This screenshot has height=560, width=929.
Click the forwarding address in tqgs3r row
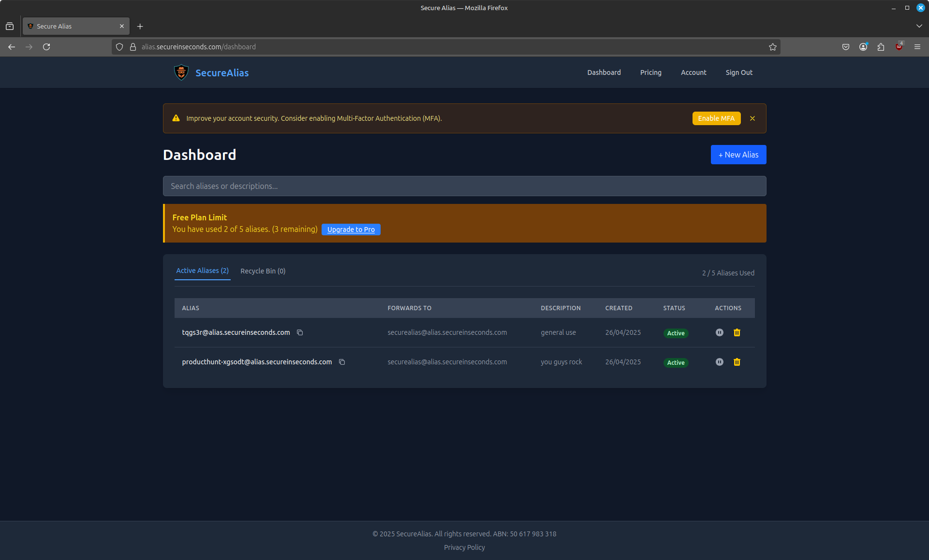tap(447, 332)
